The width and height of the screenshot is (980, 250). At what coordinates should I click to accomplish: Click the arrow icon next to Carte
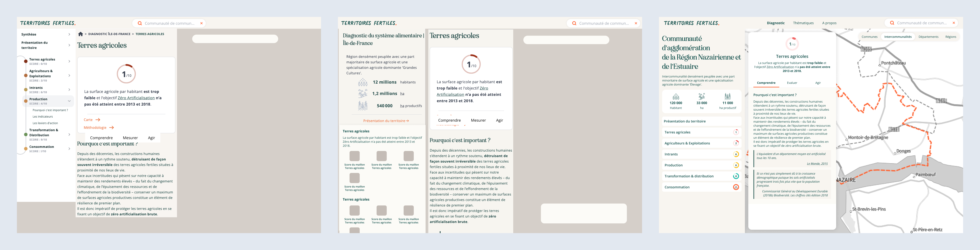pos(98,120)
